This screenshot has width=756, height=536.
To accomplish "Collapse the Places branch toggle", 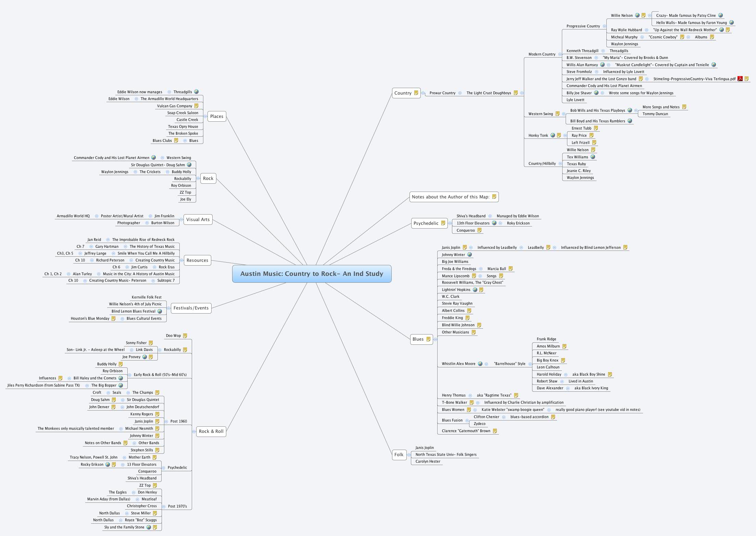I will pos(205,117).
